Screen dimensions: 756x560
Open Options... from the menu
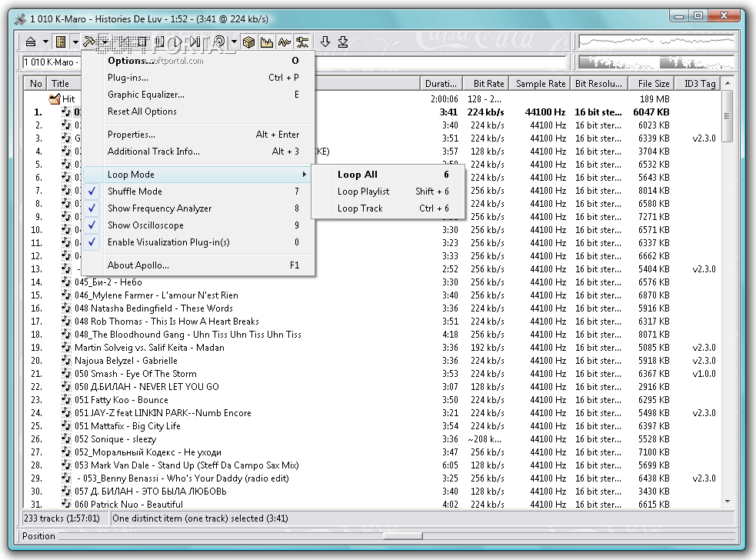(x=198, y=61)
